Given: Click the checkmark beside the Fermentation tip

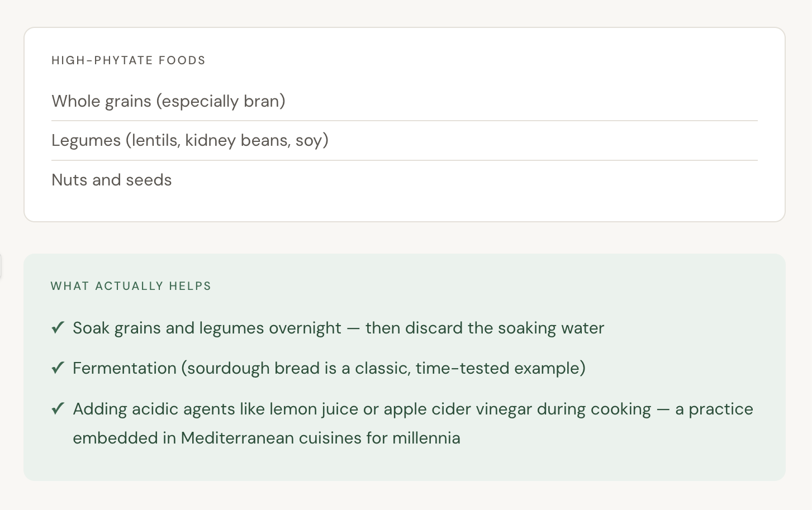Looking at the screenshot, I should click(58, 368).
